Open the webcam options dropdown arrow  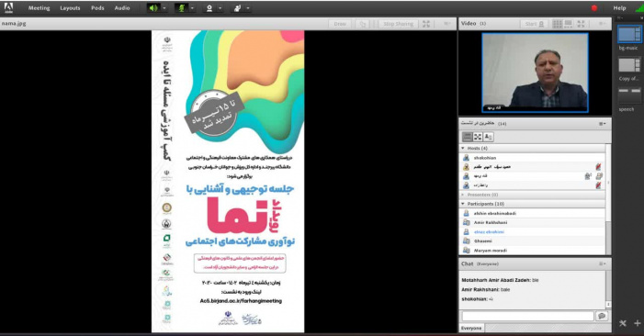point(220,8)
